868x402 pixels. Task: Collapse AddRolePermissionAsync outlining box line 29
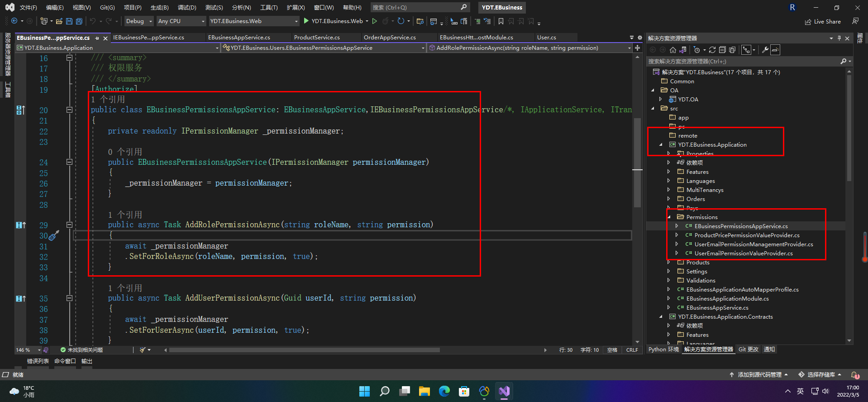[69, 225]
